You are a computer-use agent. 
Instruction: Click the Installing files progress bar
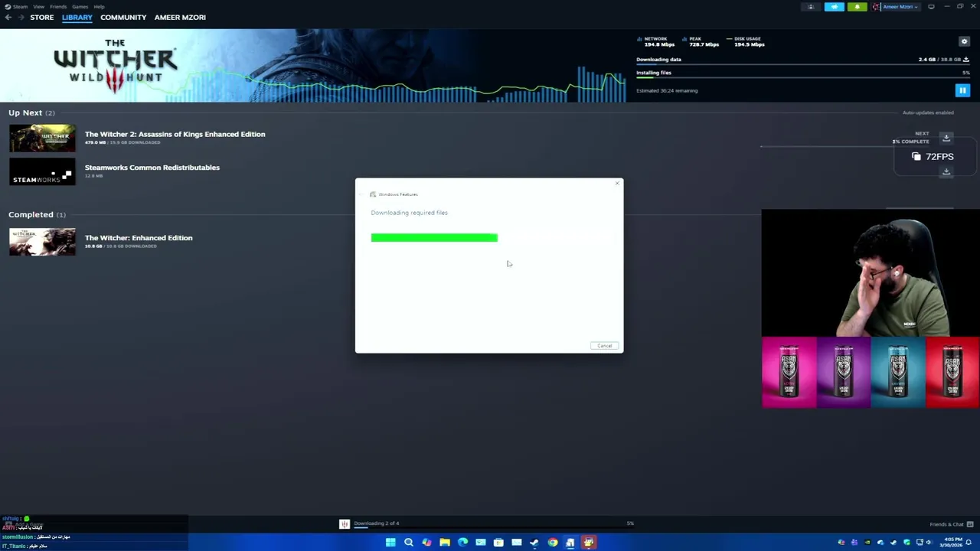click(x=802, y=77)
